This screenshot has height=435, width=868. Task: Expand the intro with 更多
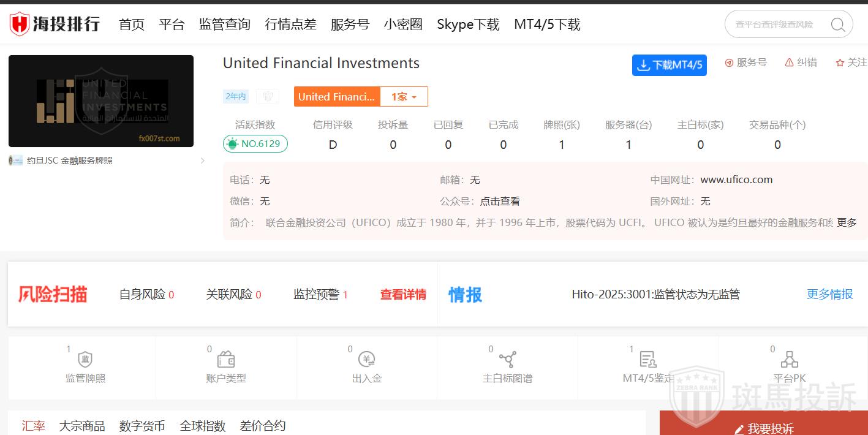pos(847,222)
